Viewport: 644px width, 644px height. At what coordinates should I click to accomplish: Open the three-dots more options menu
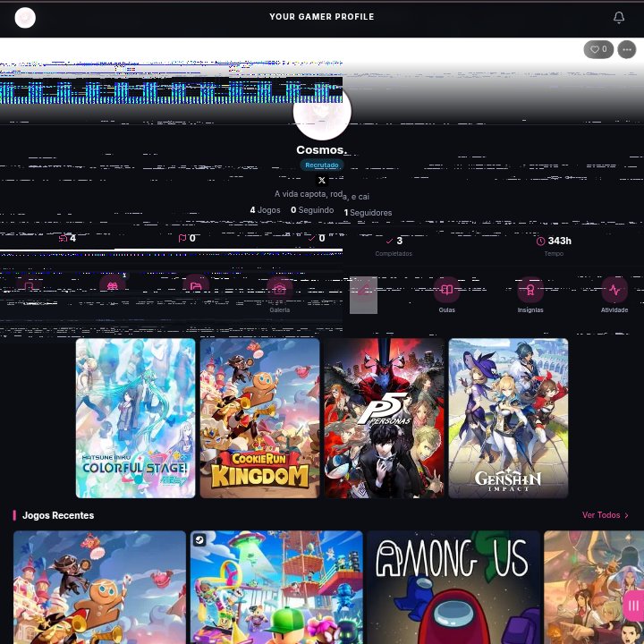[x=626, y=50]
